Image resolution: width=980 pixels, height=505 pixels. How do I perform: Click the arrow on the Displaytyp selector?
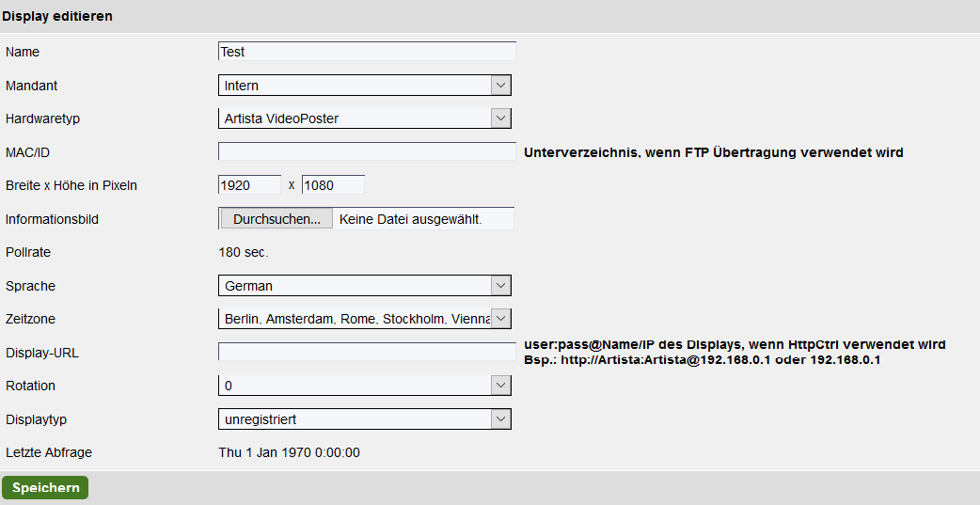click(x=501, y=418)
